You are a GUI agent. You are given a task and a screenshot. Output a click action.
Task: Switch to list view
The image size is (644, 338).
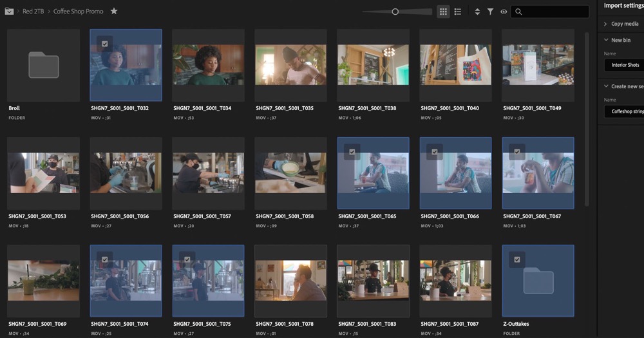(x=458, y=12)
